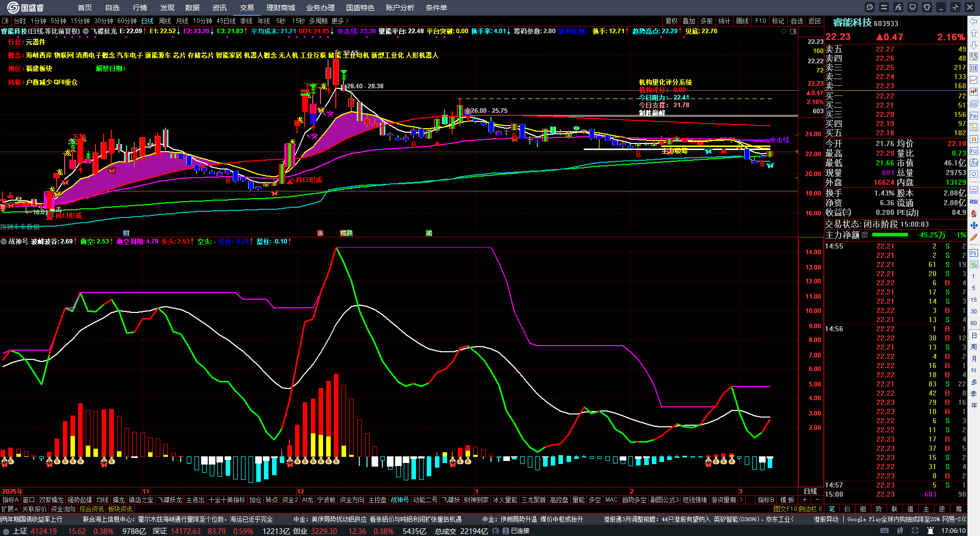Toggle the circle button beside 飞碟妖龙 indicator name
980x536 pixels.
(x=86, y=31)
